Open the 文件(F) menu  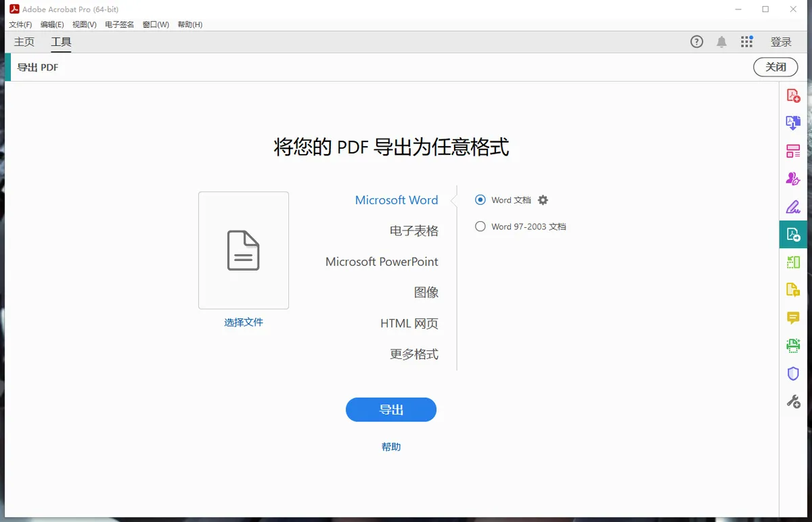(x=20, y=24)
